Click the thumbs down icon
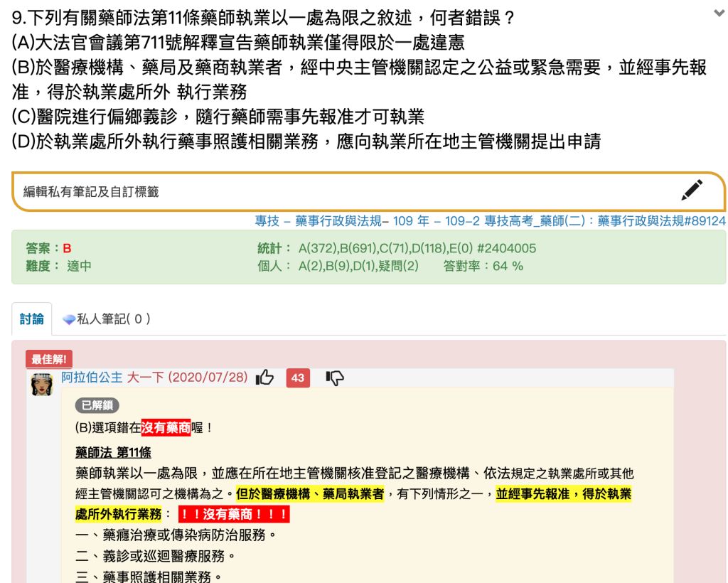 click(x=334, y=378)
